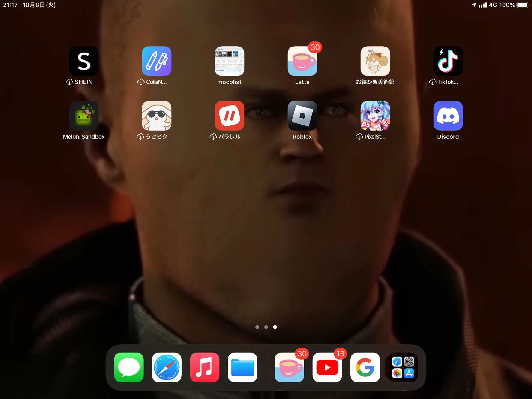Launch the CollaNote app icon
Screen dimensions: 532x399
[157, 61]
